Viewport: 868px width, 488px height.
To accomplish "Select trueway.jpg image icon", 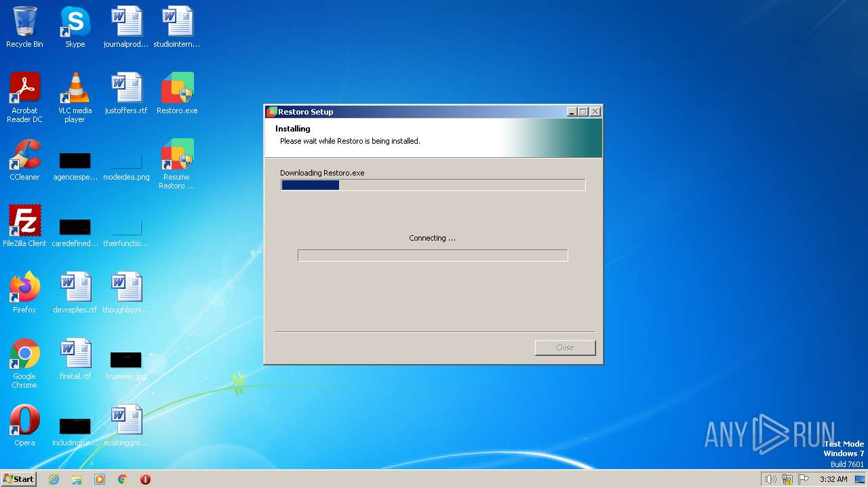I will point(126,366).
